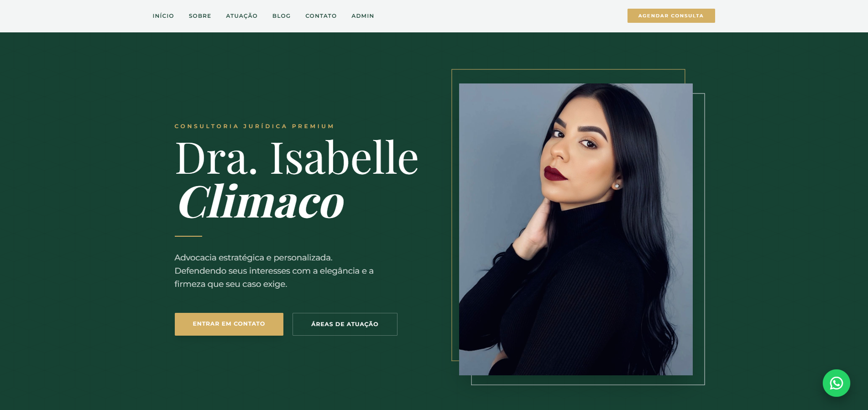Click the Advocacia estratégica description paragraph
868x410 pixels.
(274, 271)
